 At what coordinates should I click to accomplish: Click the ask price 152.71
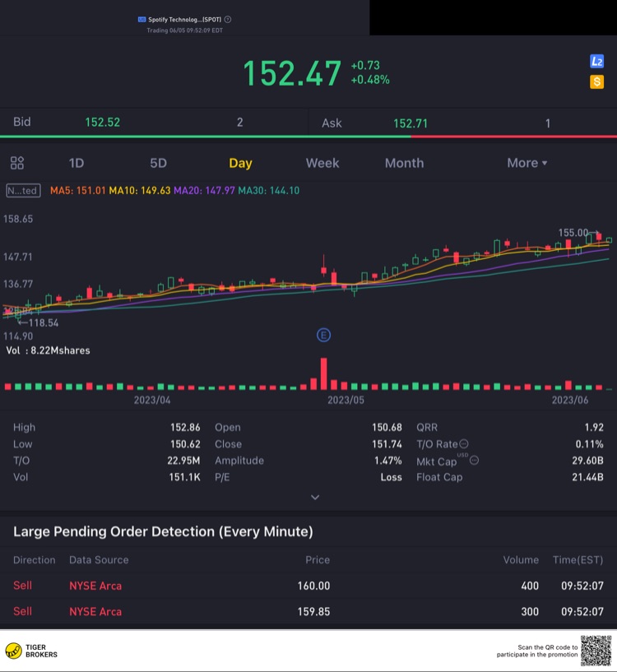click(411, 123)
